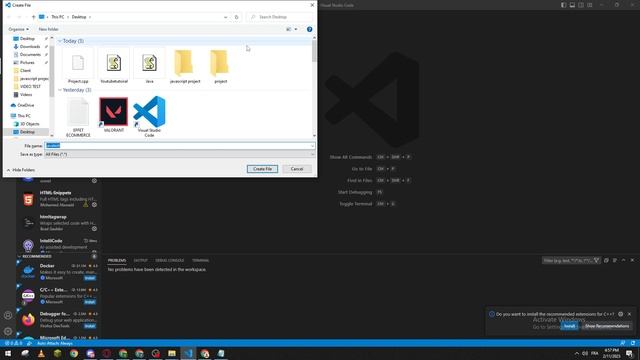Open manage gear for htmltagwrap extension
This screenshot has height=360, width=640.
(x=94, y=229)
